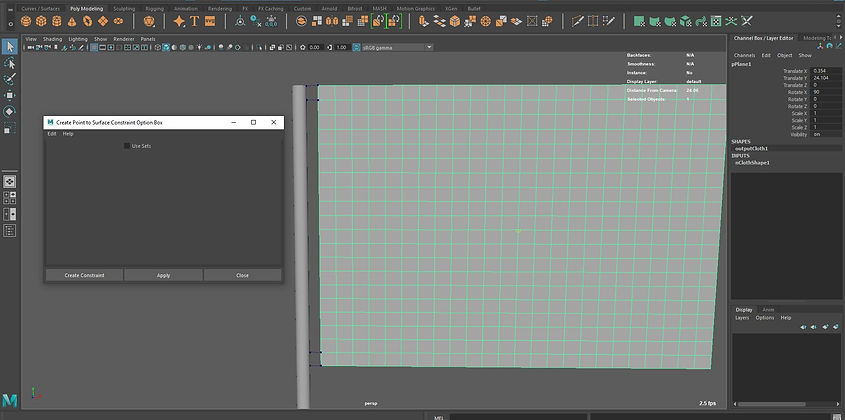Click the green cube shelf icon
The width and height of the screenshot is (845, 420).
(x=685, y=21)
